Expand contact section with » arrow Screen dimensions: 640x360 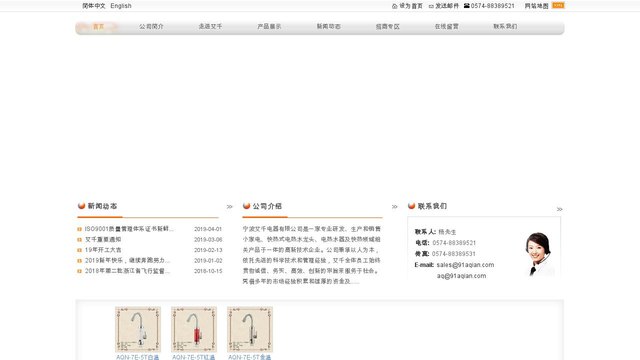click(x=560, y=209)
